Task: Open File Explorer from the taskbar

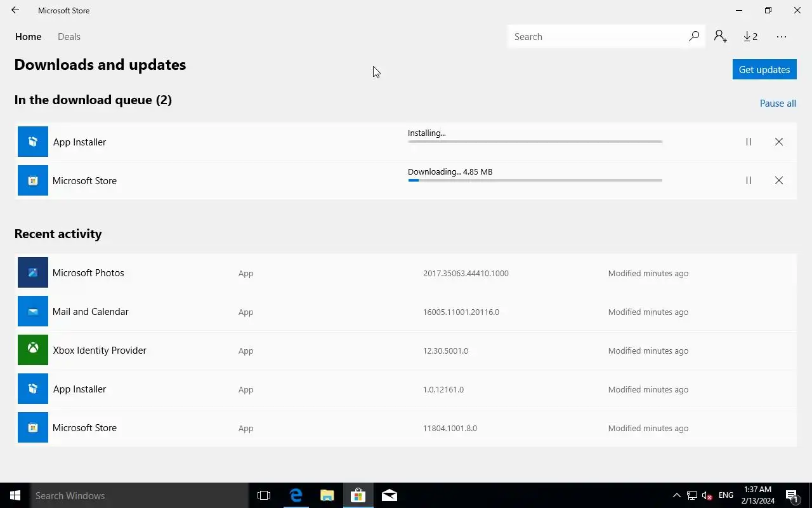Action: click(x=327, y=495)
